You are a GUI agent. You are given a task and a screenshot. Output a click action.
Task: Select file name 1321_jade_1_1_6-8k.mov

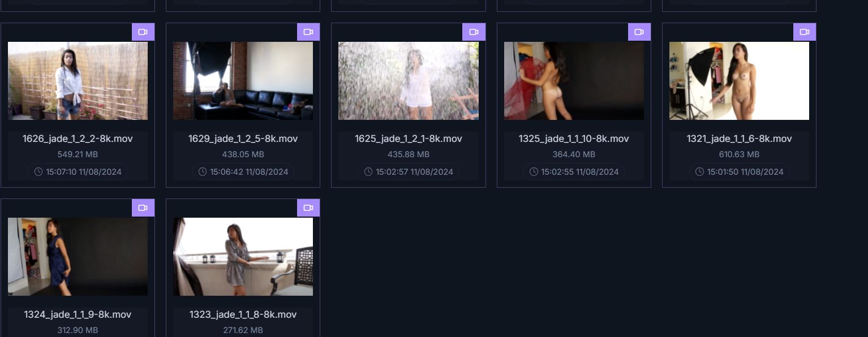click(739, 139)
